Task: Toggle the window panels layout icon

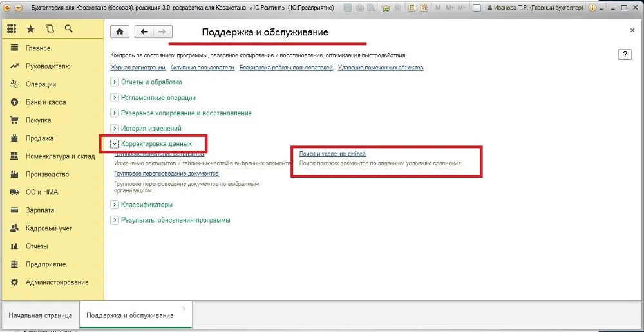Action: (x=477, y=8)
